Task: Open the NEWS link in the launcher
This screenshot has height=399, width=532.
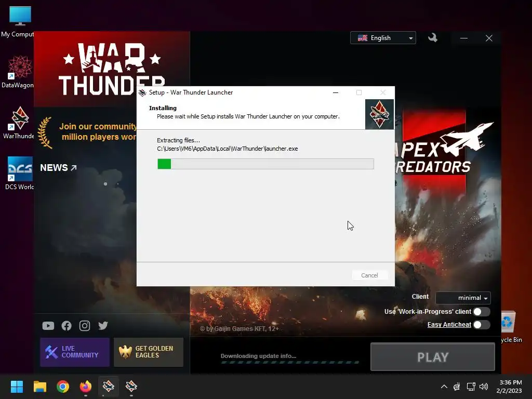Action: tap(58, 168)
